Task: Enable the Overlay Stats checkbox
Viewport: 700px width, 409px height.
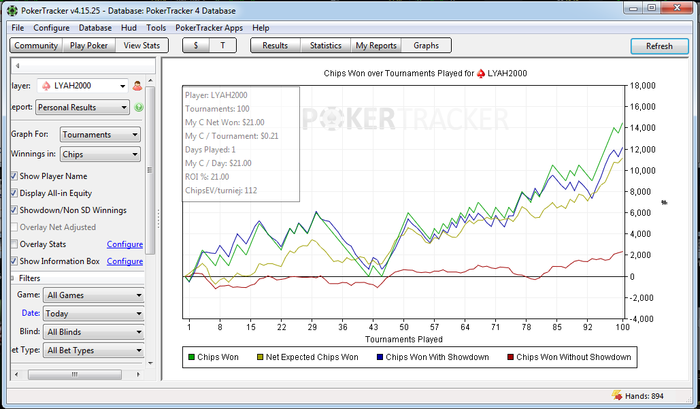Action: coord(14,244)
